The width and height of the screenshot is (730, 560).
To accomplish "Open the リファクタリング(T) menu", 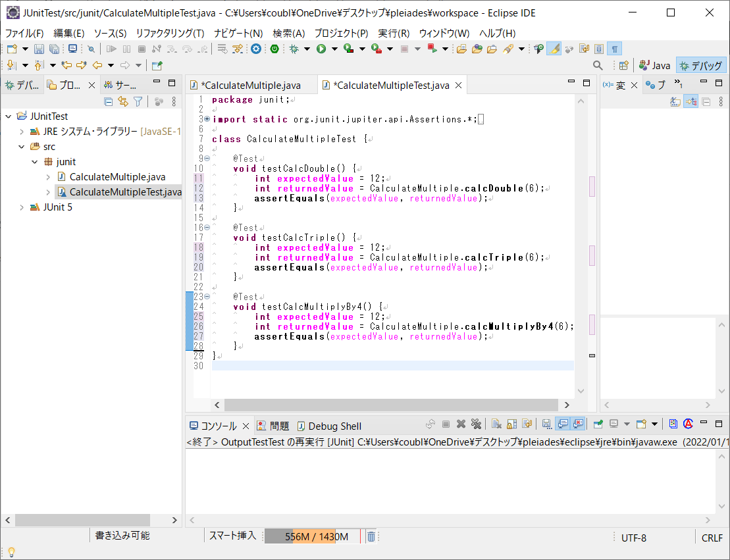I will point(170,34).
